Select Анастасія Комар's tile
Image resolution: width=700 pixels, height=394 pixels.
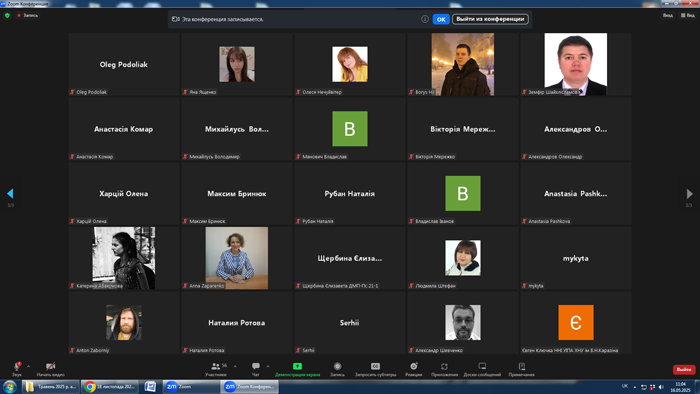click(124, 129)
